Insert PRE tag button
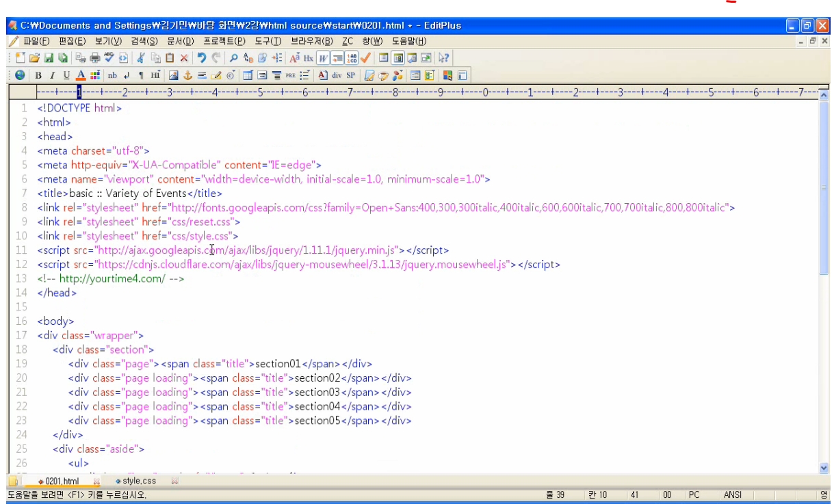Screen dimensions: 834x504 click(291, 75)
